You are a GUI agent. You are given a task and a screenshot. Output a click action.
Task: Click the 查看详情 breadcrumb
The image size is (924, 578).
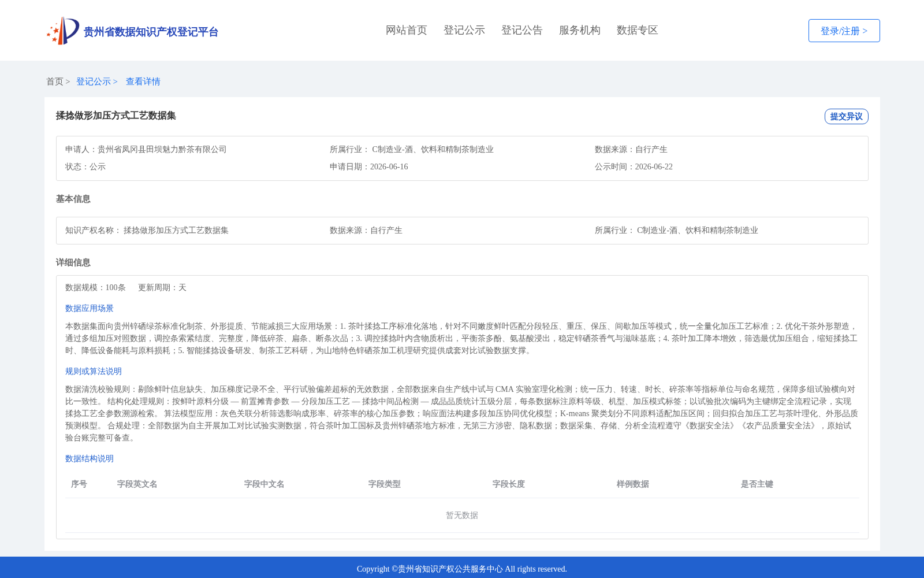[x=143, y=81]
